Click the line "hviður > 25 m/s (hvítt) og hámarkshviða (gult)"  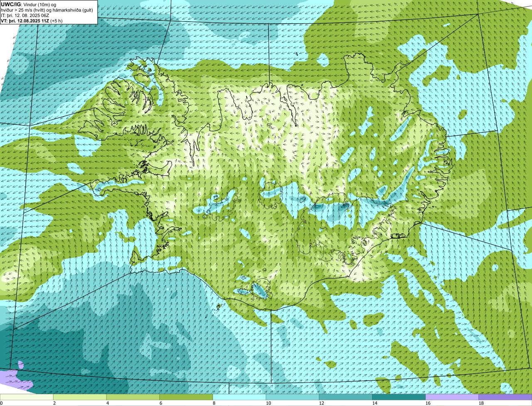tap(47, 10)
